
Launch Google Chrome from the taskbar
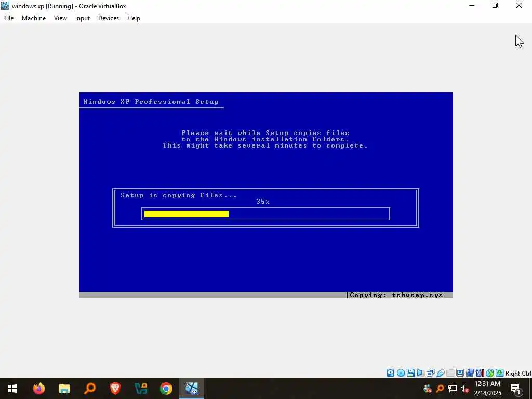pos(166,389)
